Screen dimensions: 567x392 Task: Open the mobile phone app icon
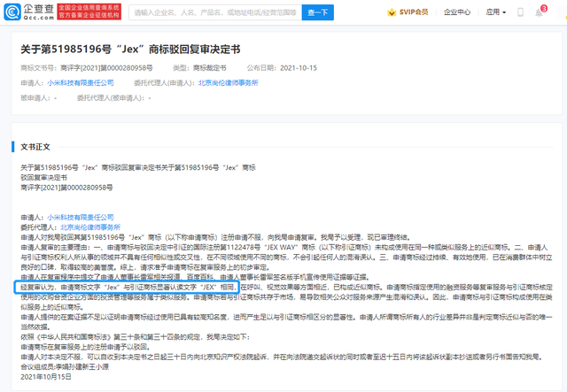(x=521, y=12)
